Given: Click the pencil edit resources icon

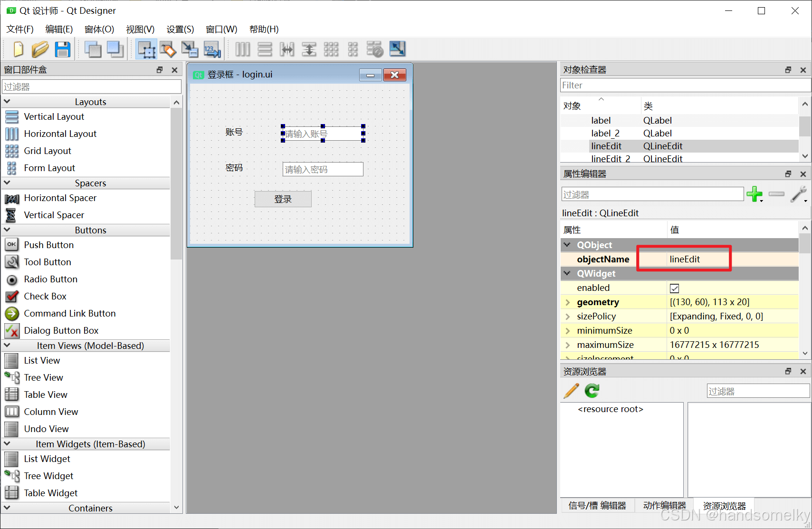Looking at the screenshot, I should click(x=571, y=391).
